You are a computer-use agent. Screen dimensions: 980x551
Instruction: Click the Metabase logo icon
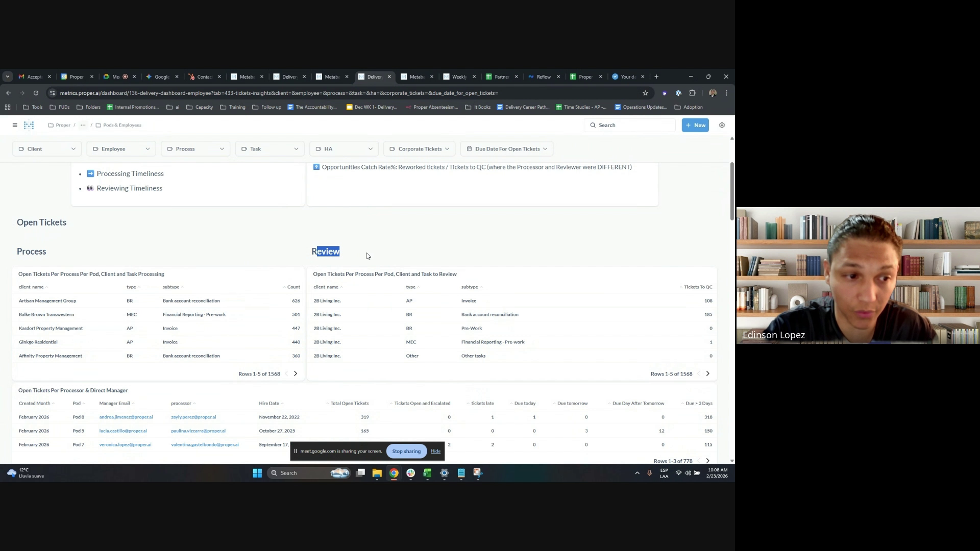coord(29,125)
